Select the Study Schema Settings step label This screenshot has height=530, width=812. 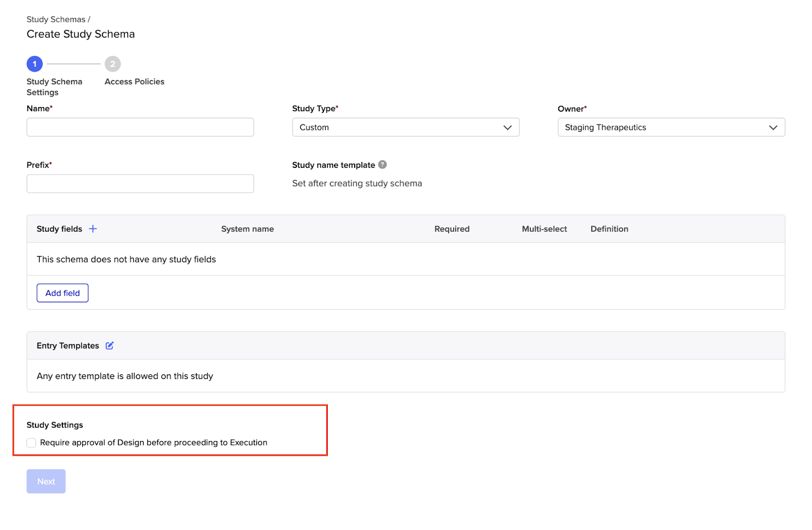point(54,87)
